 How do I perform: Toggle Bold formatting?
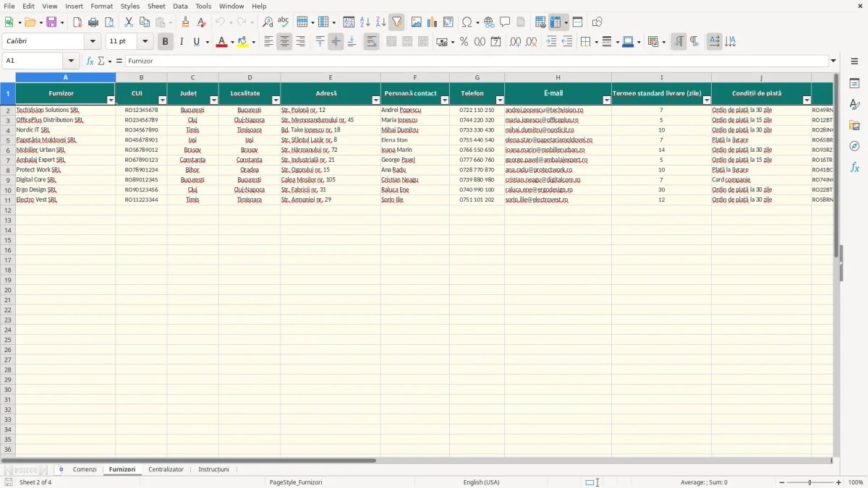pos(165,42)
